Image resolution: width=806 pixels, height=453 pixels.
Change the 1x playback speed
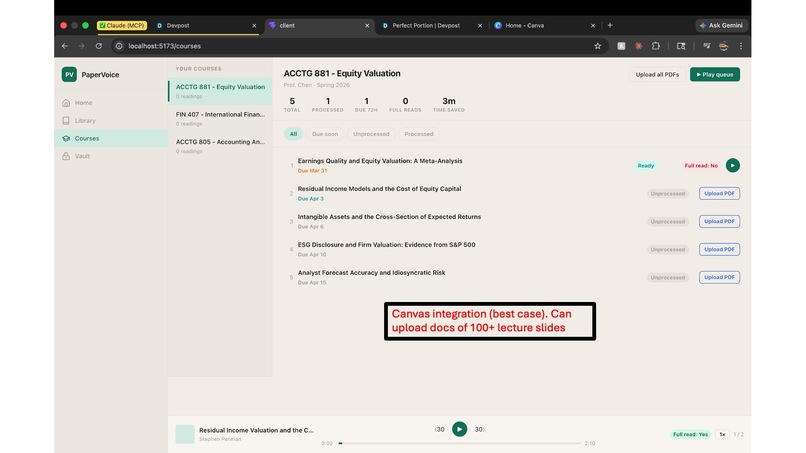pos(722,434)
